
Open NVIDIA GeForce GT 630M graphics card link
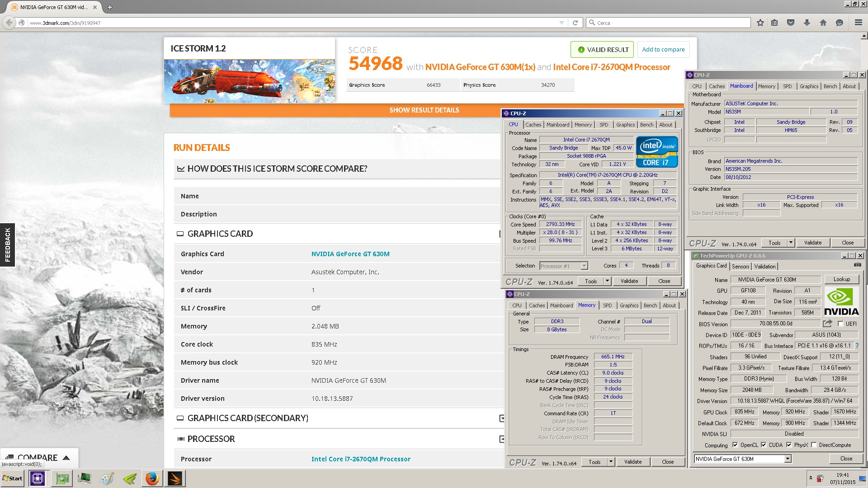(x=350, y=254)
